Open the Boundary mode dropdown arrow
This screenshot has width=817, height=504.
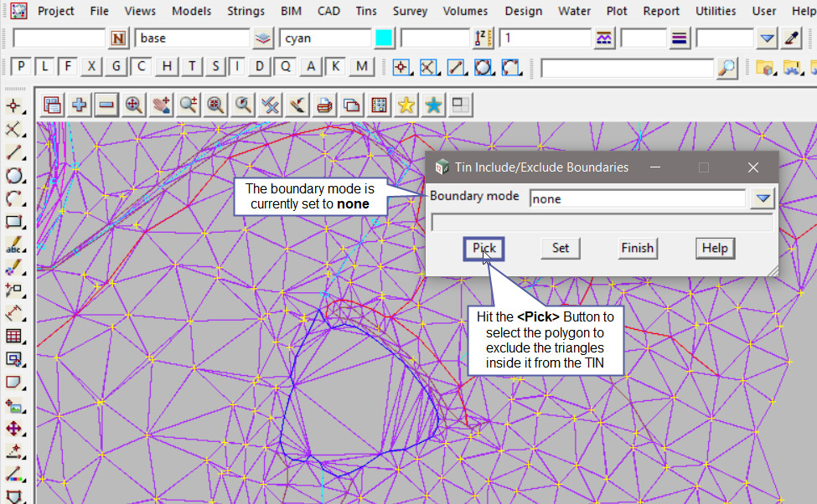(763, 198)
